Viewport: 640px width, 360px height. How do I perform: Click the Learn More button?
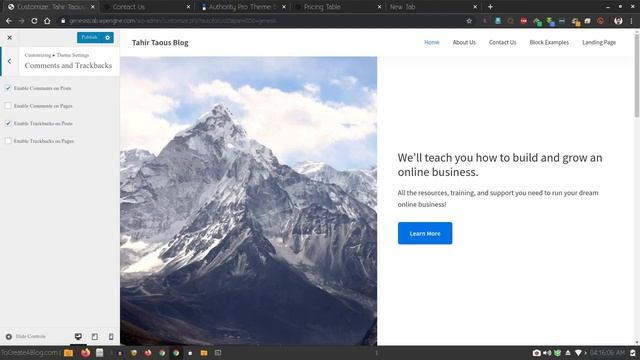[425, 233]
